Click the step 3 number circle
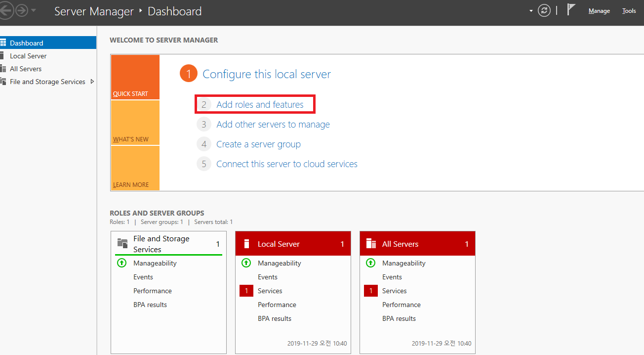644x355 pixels. [203, 125]
